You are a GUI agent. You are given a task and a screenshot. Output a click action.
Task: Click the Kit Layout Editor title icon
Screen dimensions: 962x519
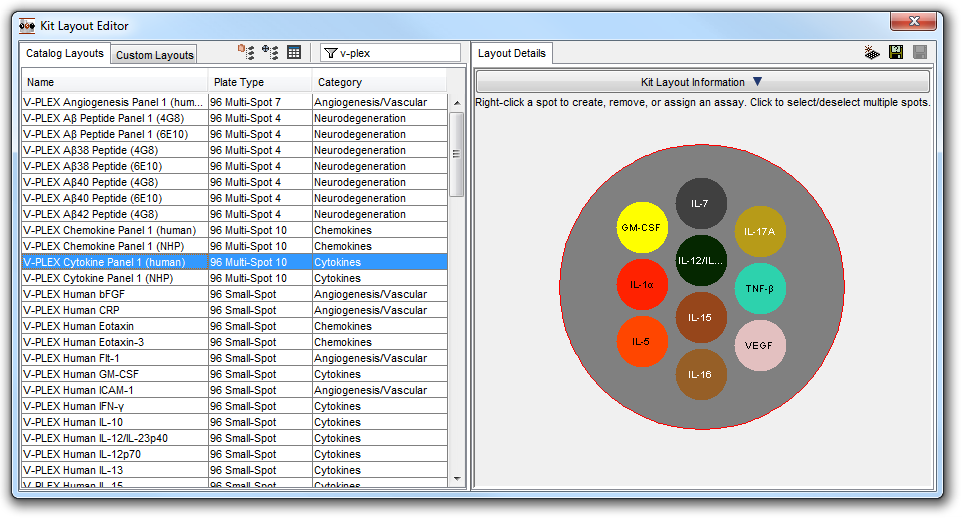28,25
